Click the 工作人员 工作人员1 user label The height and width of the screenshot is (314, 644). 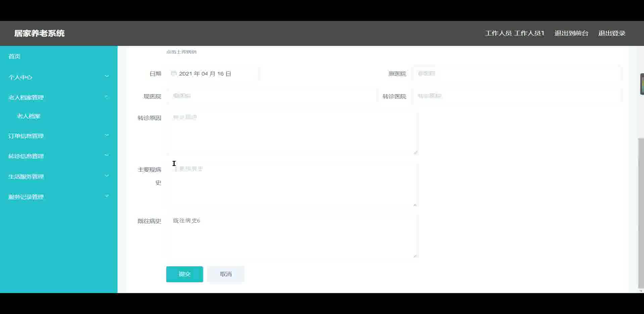[515, 33]
